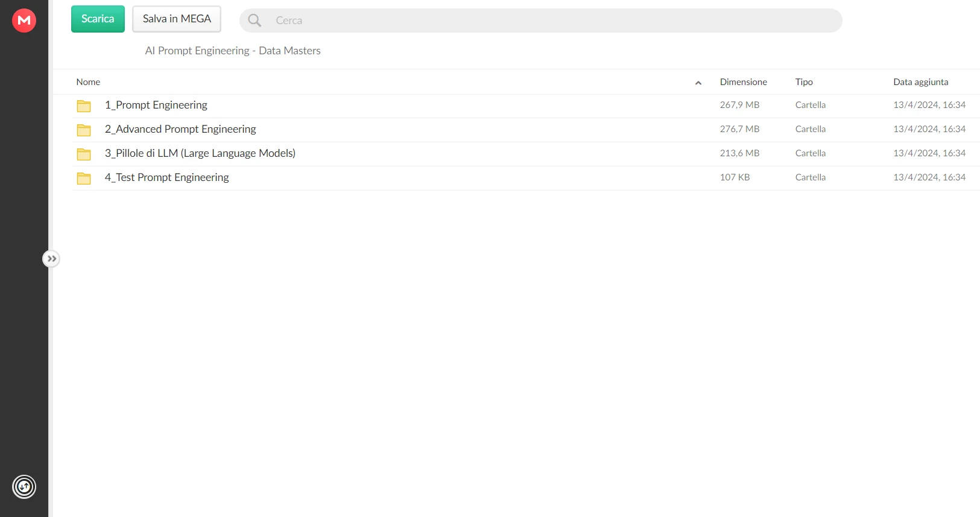Image resolution: width=980 pixels, height=517 pixels.
Task: Click the 267,9 MB size value
Action: [x=739, y=105]
